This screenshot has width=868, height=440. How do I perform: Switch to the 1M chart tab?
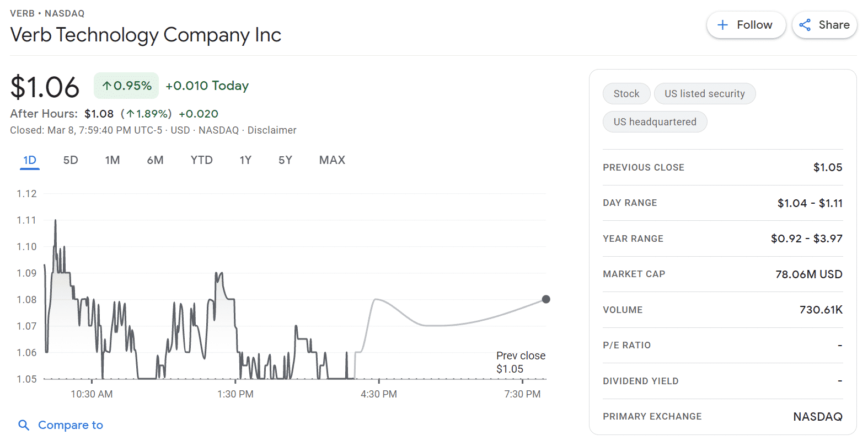pyautogui.click(x=112, y=160)
